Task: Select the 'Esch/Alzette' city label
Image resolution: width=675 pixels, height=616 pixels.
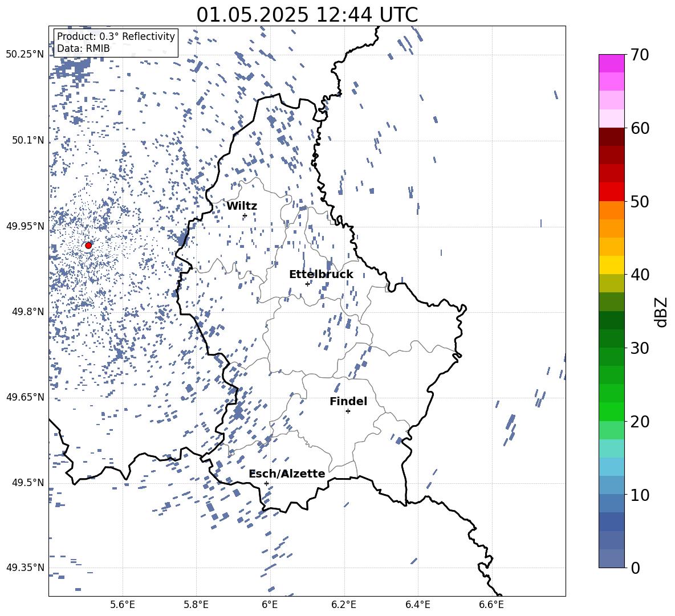Action: [287, 474]
